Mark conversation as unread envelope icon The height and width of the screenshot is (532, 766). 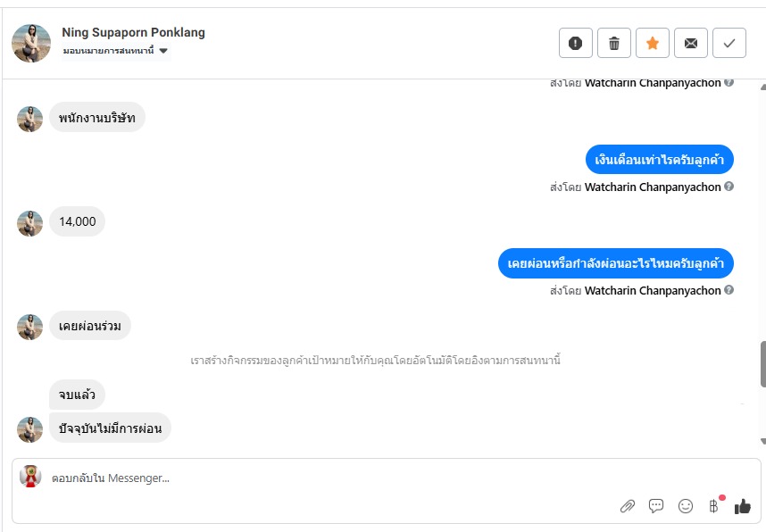[691, 43]
